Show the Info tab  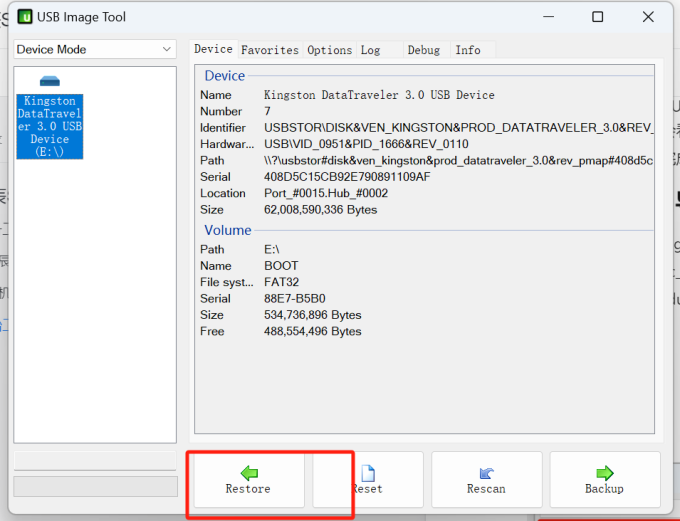pos(468,49)
